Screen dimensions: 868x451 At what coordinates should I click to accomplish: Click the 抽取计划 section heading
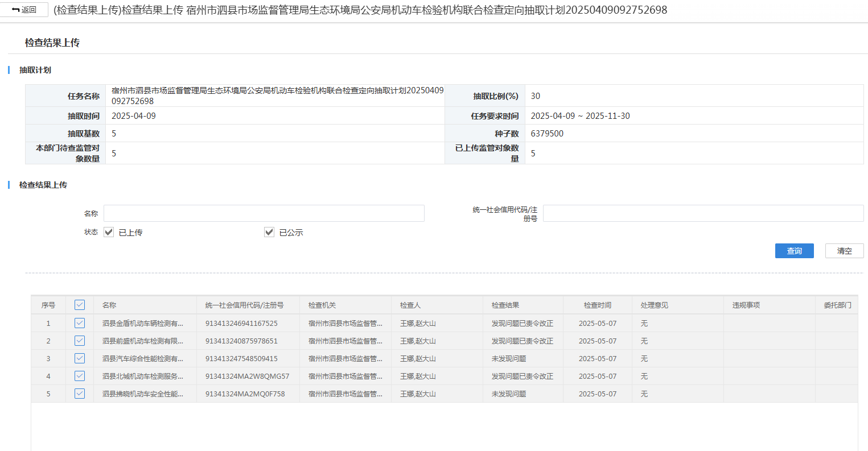tap(35, 70)
